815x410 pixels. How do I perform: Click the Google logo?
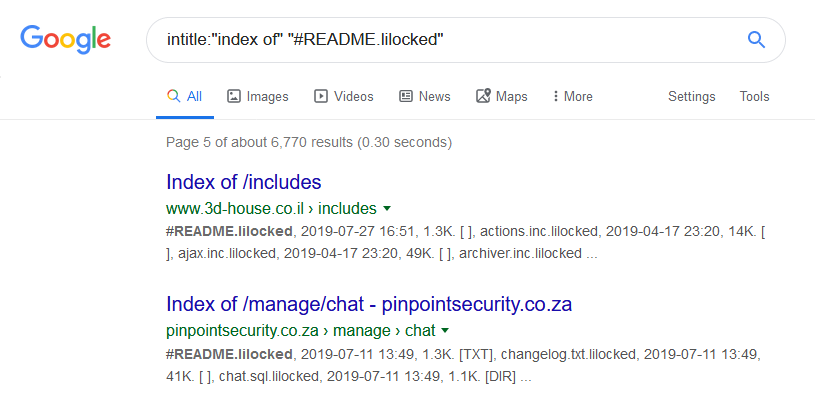tap(65, 40)
